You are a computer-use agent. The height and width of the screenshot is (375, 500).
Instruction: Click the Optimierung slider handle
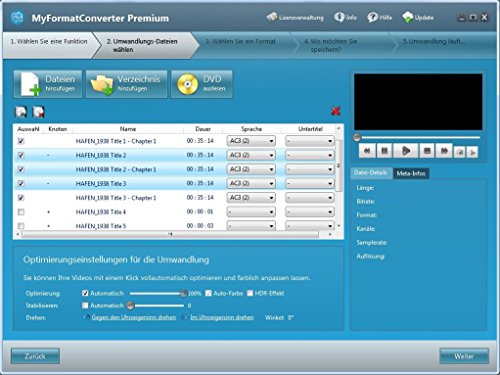point(183,293)
